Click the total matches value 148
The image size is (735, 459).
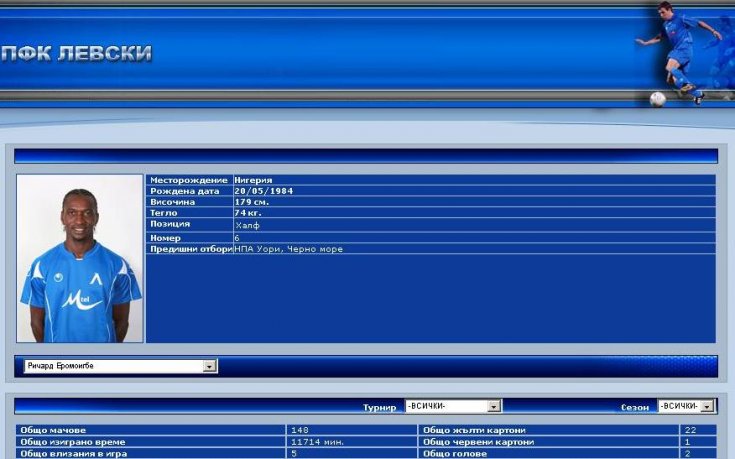(300, 430)
